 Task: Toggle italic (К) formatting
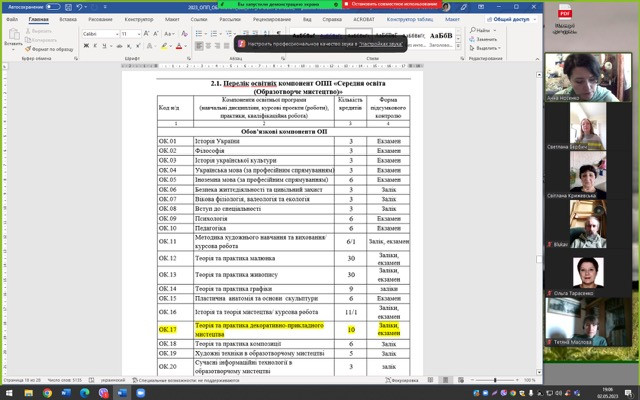pyautogui.click(x=95, y=46)
